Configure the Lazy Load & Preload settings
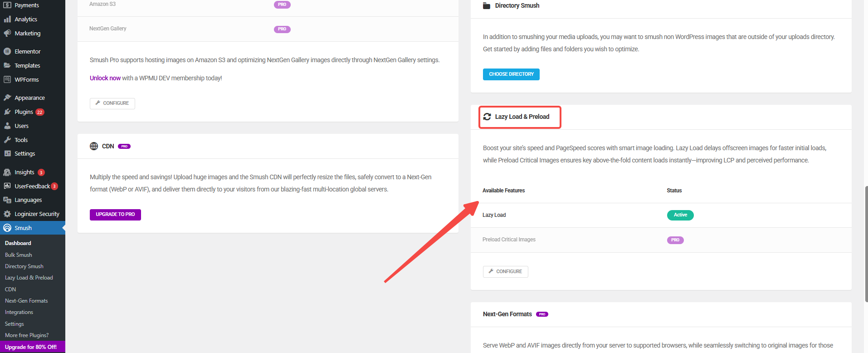This screenshot has height=353, width=868. (505, 271)
